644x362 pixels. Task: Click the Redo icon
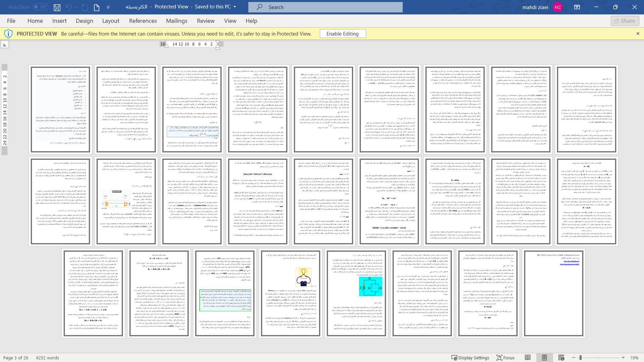coord(85,7)
